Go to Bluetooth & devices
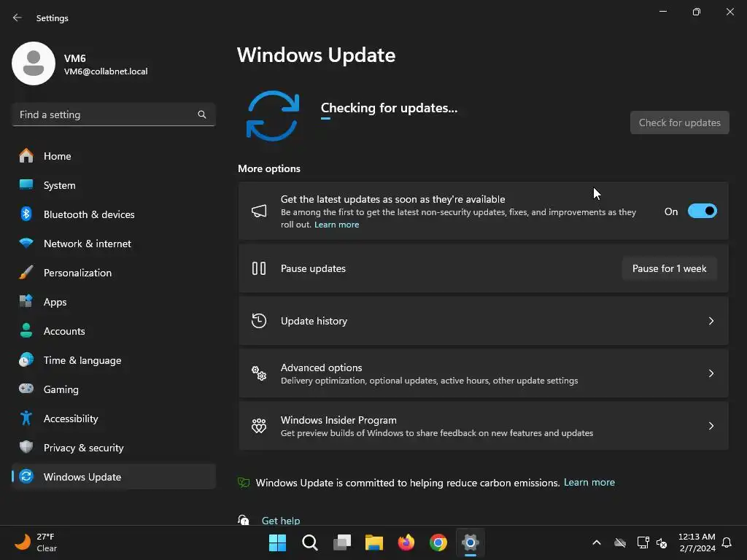Viewport: 747px width, 560px height. tap(113, 214)
